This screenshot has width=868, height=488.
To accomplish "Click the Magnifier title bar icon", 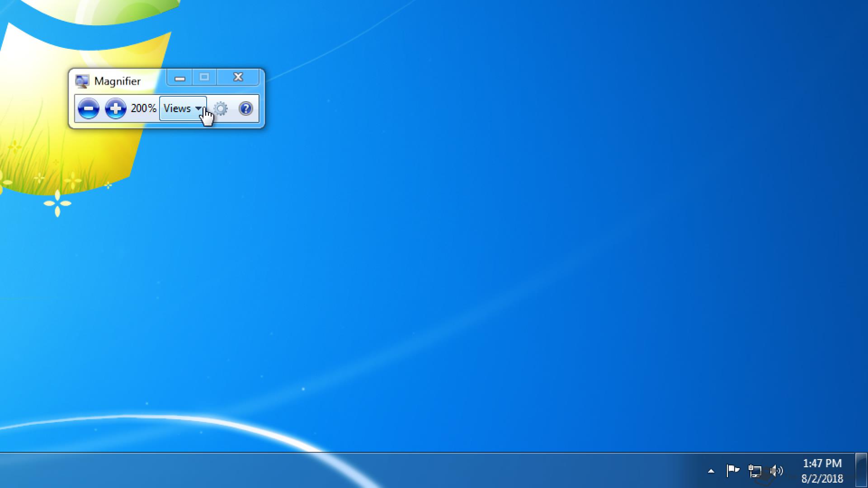I will 82,81.
